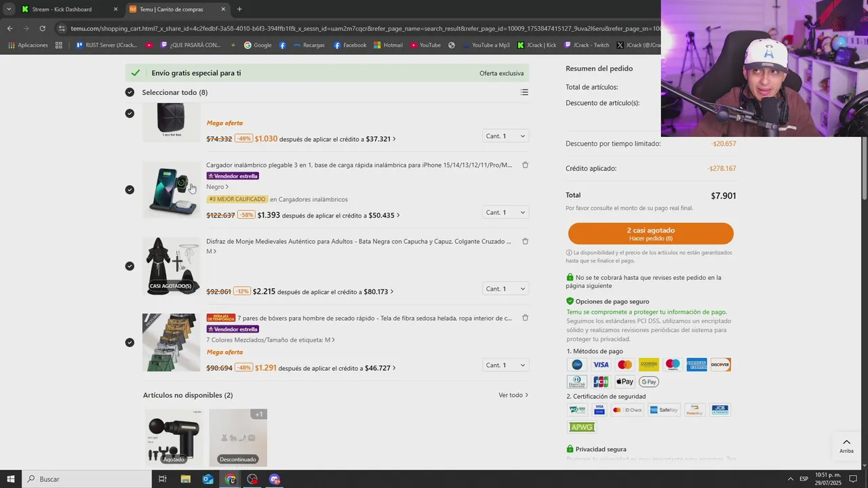Click the American Express payment icon

click(696, 365)
